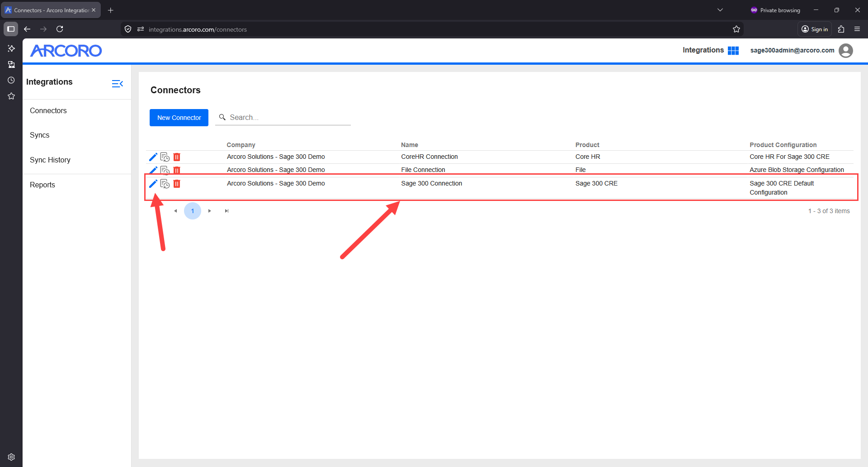The image size is (868, 467).
Task: Click the Company column header
Action: pyautogui.click(x=241, y=145)
